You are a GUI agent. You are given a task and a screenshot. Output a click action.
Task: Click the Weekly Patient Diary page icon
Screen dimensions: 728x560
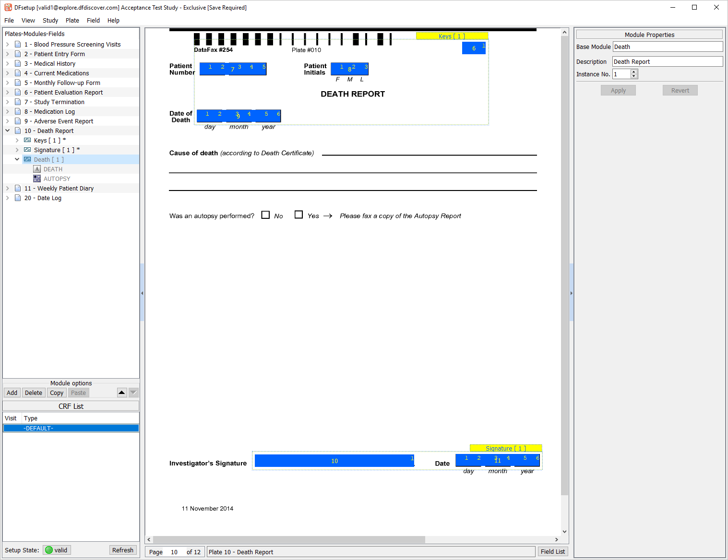(x=18, y=188)
